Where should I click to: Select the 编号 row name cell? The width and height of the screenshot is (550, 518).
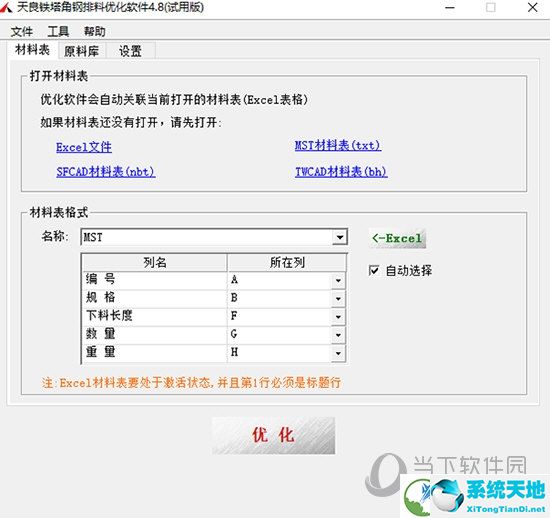coord(155,280)
